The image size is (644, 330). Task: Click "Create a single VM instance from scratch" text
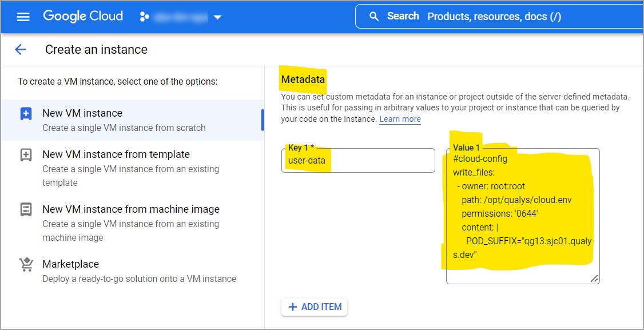coord(124,128)
